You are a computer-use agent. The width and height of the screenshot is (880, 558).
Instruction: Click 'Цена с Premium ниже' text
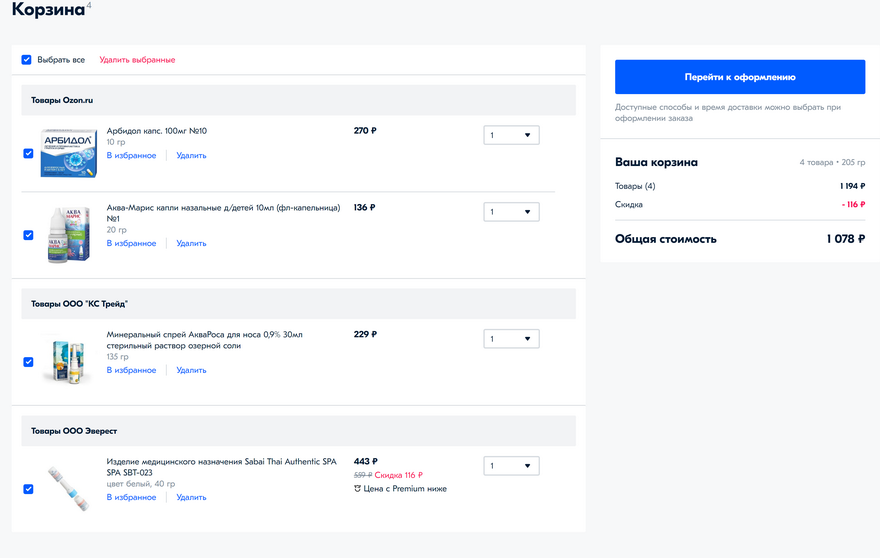pos(405,488)
